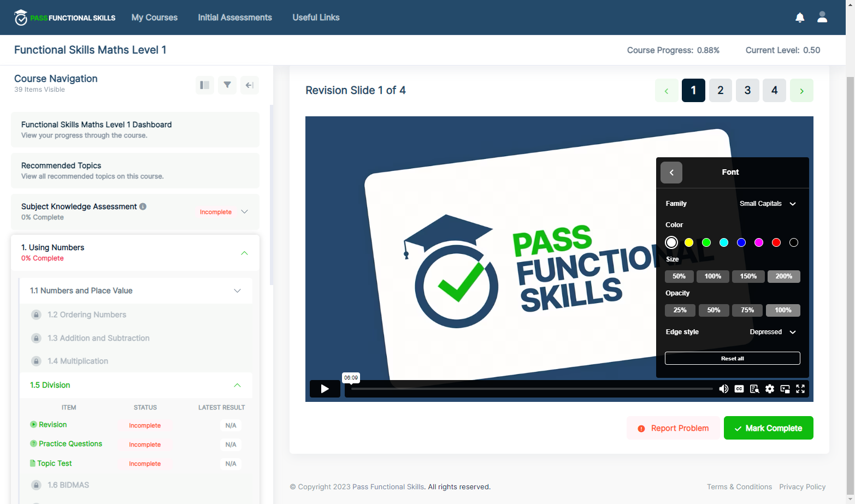This screenshot has width=855, height=504.
Task: Open the Topic Test under 1.5 Division
Action: coord(55,464)
